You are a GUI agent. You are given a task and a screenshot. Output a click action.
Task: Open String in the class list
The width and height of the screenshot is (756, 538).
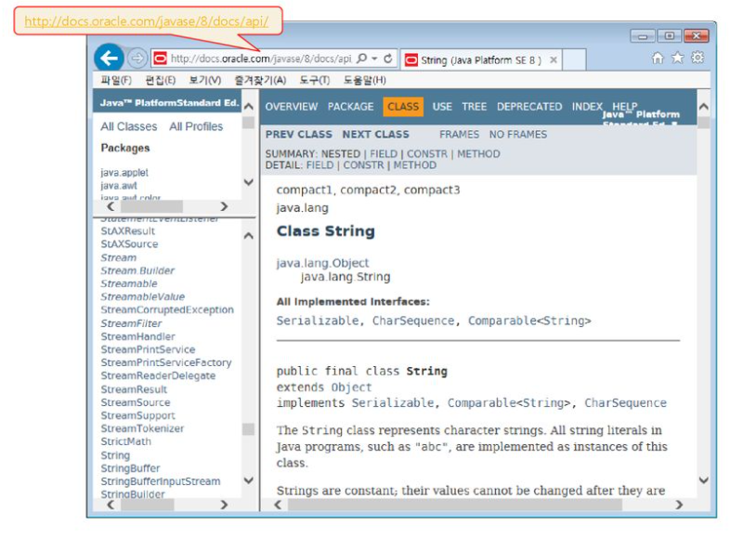(115, 455)
